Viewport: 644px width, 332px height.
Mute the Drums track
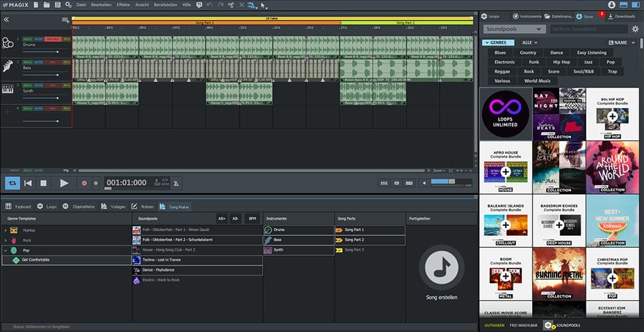[x=38, y=40]
